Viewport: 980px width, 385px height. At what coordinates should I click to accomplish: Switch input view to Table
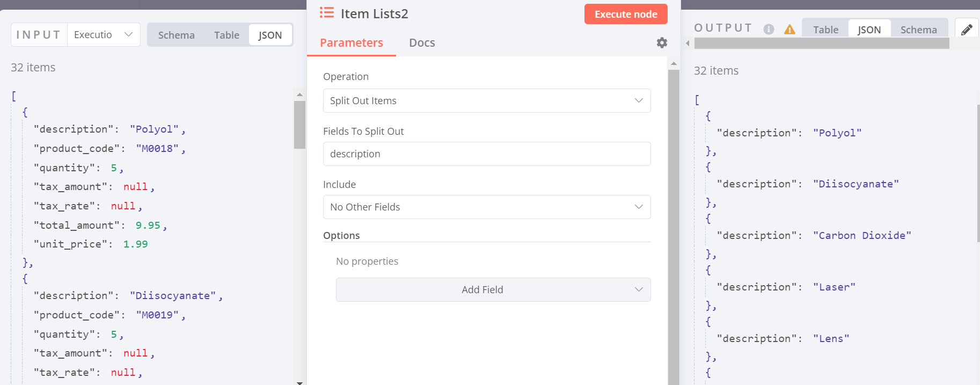[x=226, y=35]
